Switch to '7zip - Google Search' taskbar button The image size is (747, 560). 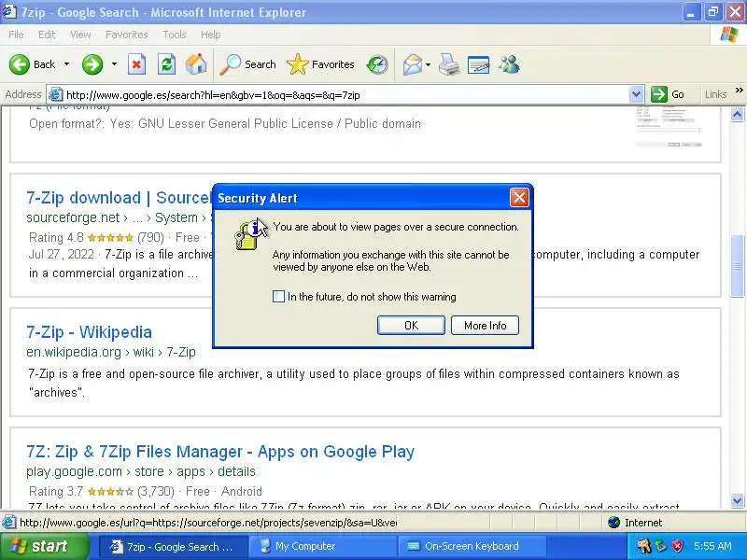click(174, 546)
